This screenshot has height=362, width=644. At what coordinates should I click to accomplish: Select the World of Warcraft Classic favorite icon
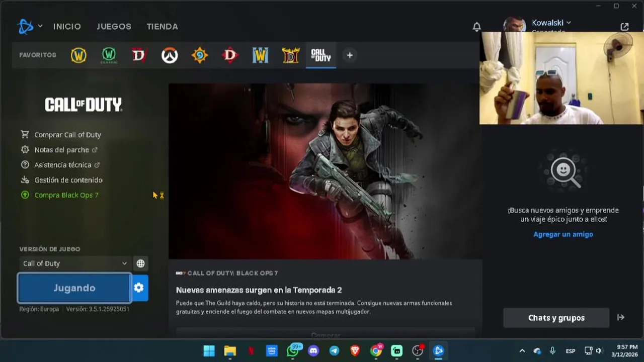tap(109, 55)
